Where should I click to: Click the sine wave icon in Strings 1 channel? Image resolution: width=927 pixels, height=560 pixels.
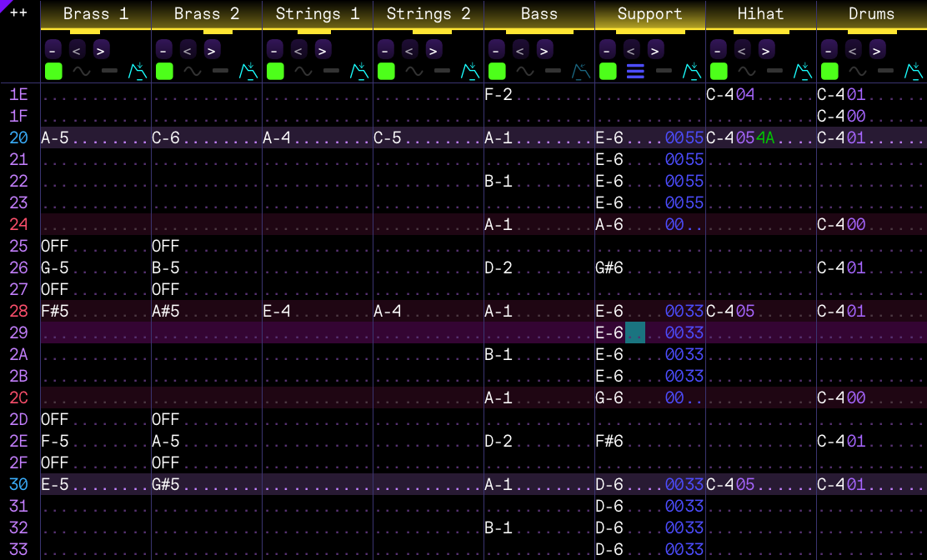pyautogui.click(x=303, y=72)
